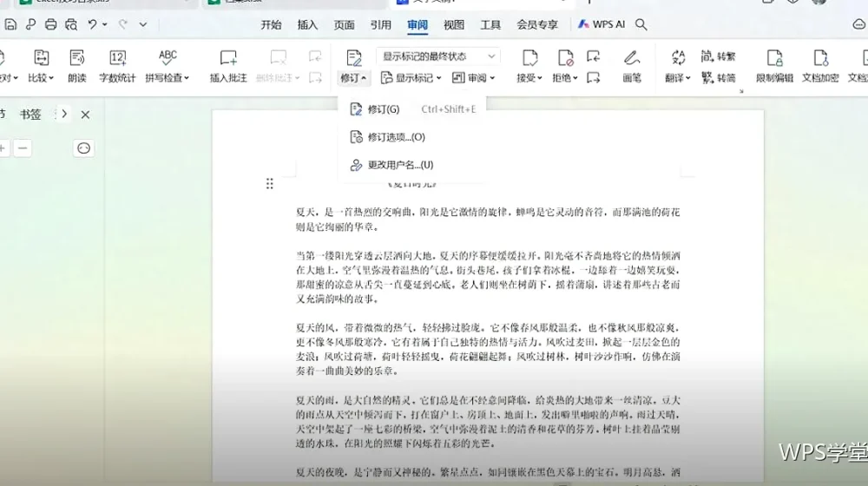Switch to the 书签 panel tab

(x=30, y=115)
